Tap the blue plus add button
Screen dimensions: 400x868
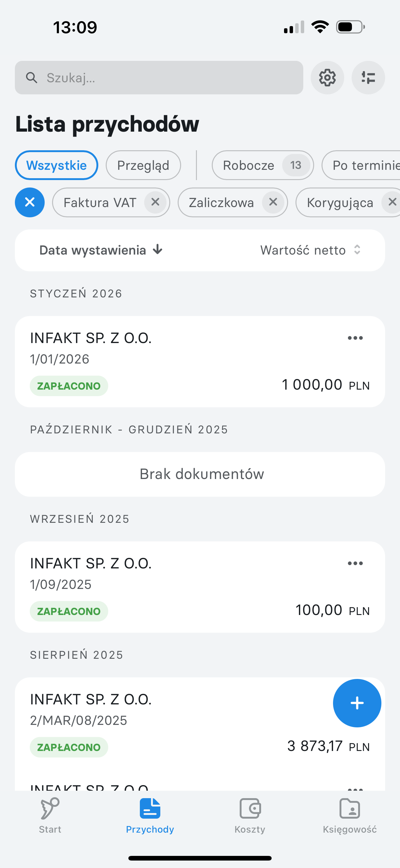coord(357,703)
